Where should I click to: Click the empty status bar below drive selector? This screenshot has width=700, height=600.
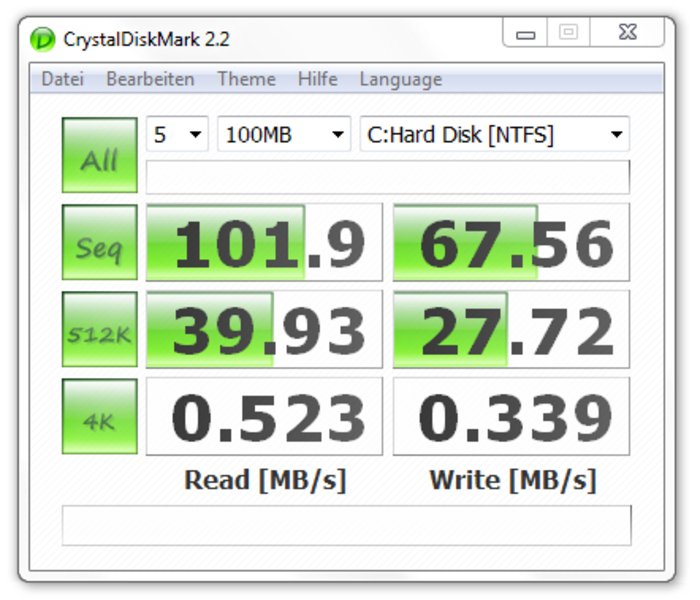pos(388,177)
